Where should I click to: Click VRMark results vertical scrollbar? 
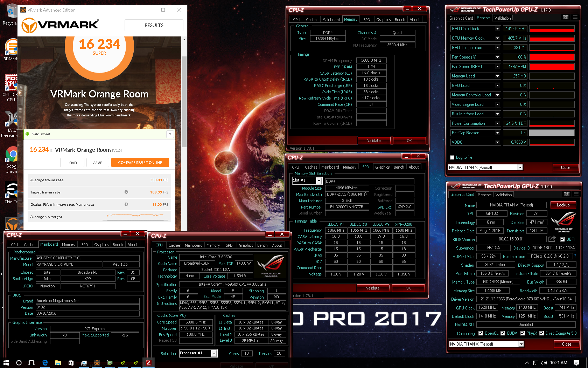184,102
